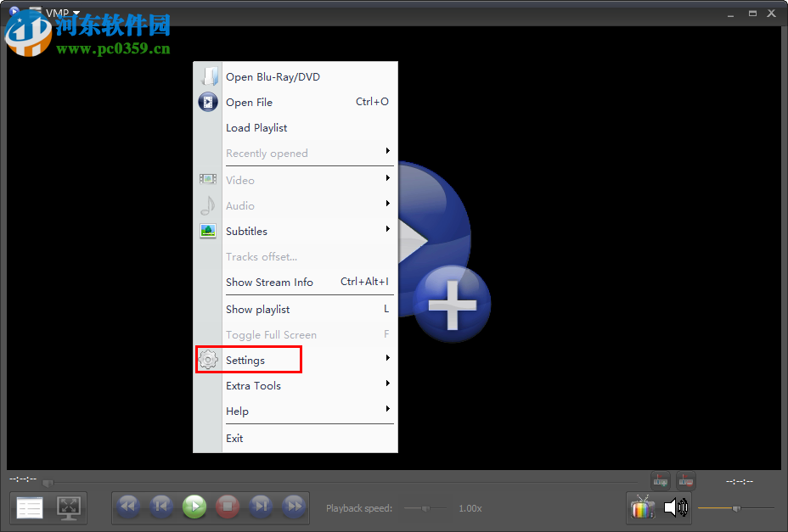788x532 pixels.
Task: Click the Video menu icon
Action: pyautogui.click(x=208, y=179)
